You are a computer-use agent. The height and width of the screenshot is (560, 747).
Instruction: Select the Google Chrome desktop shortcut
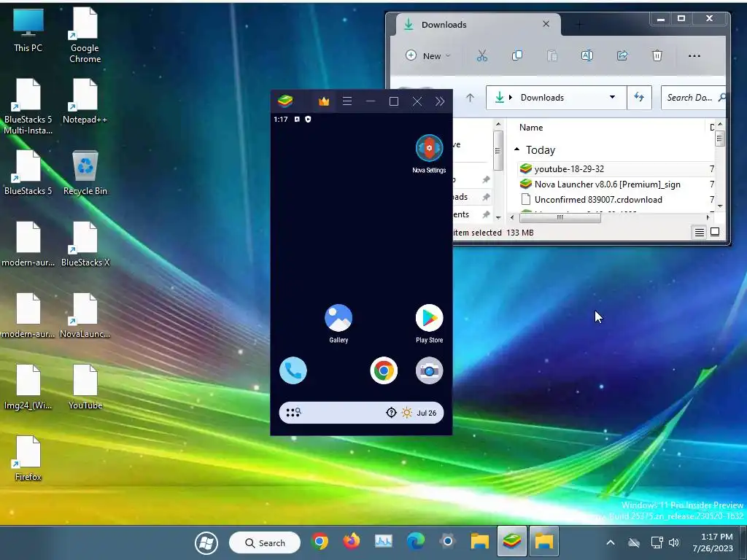click(x=85, y=35)
